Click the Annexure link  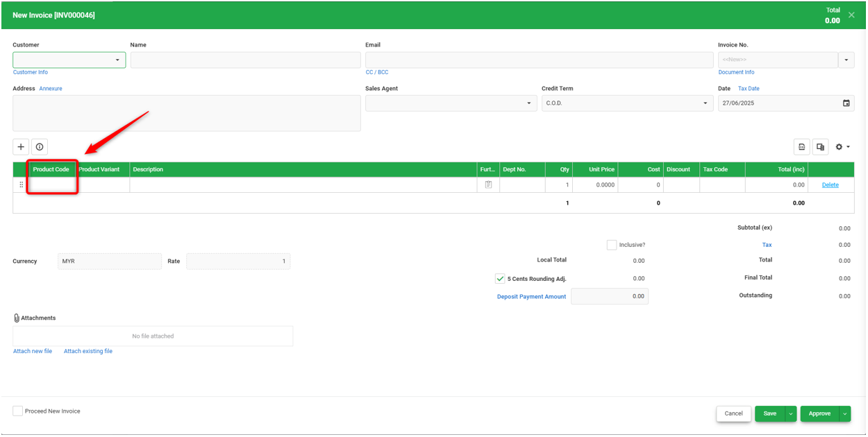51,89
